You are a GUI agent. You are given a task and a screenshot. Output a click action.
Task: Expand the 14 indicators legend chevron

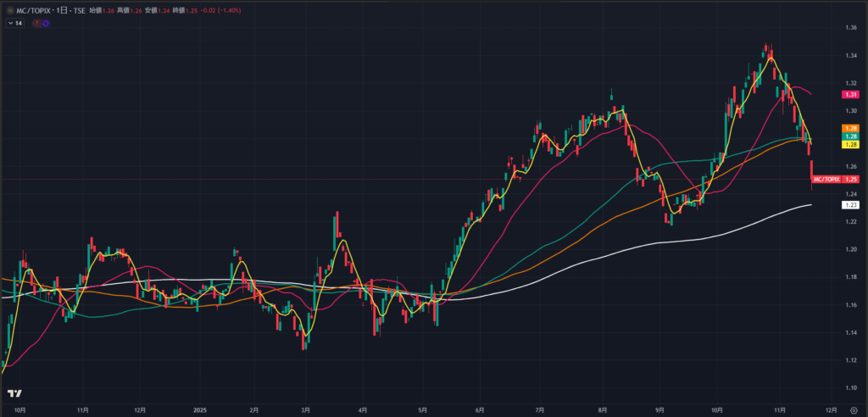(x=9, y=23)
